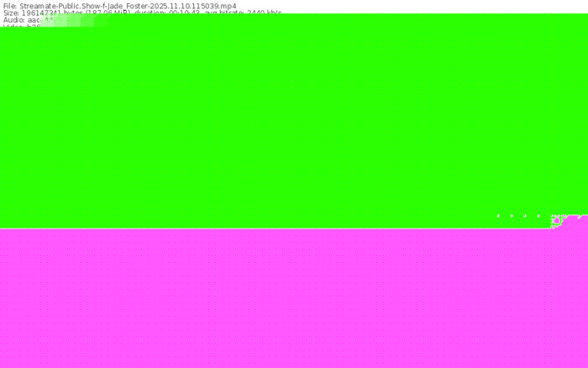This screenshot has height=368, width=588.
Task: Select the ".mp4" extension in the file name
Action: click(x=228, y=5)
